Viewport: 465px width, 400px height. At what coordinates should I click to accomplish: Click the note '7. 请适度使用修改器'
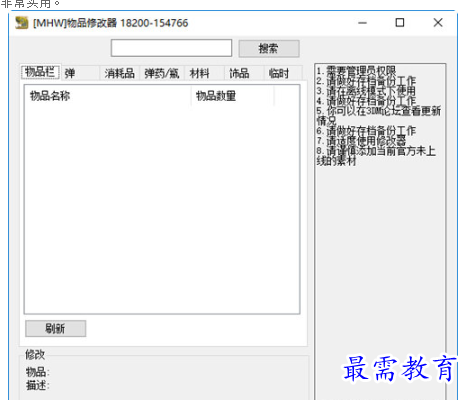pos(361,140)
